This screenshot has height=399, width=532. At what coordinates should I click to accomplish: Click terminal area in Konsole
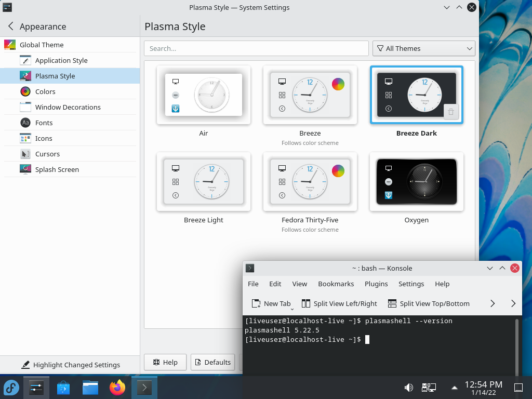click(x=379, y=345)
